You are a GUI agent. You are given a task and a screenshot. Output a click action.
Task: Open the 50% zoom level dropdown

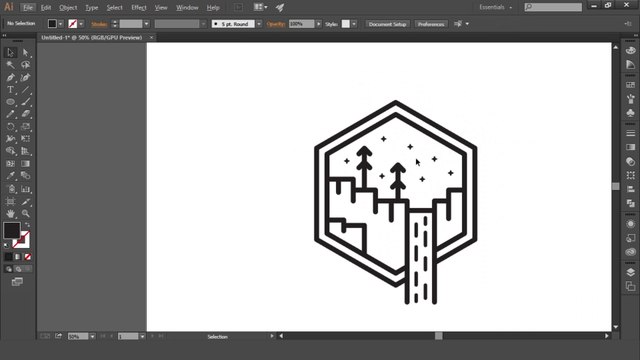click(x=92, y=336)
